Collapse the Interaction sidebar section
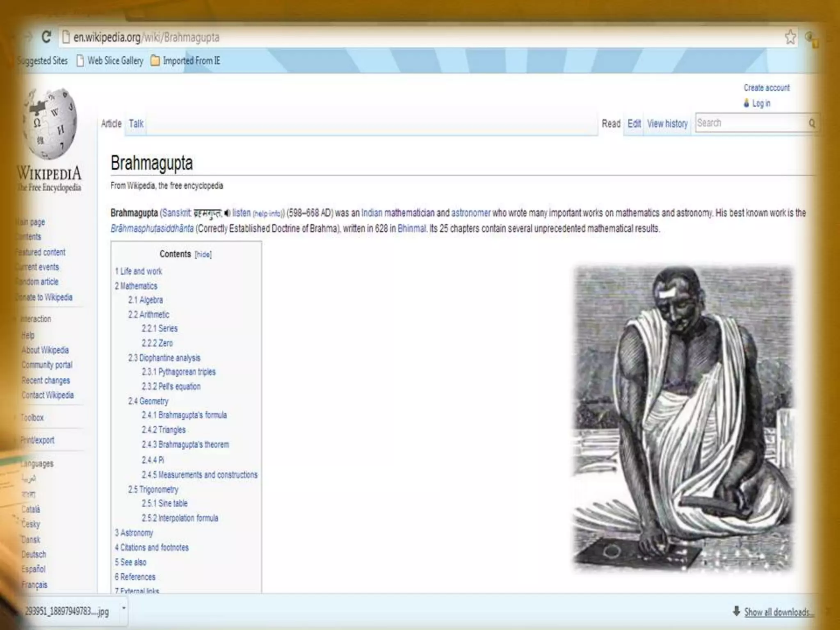The width and height of the screenshot is (840, 630). click(36, 319)
